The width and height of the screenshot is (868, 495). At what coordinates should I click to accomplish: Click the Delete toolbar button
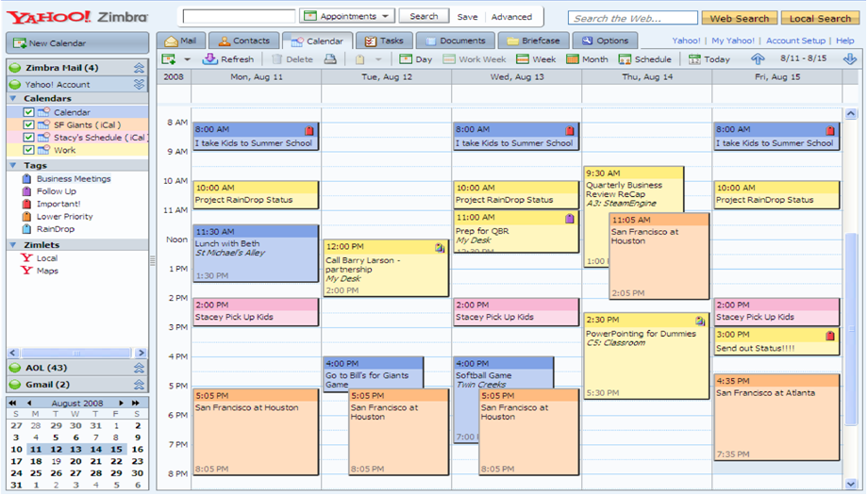point(292,59)
